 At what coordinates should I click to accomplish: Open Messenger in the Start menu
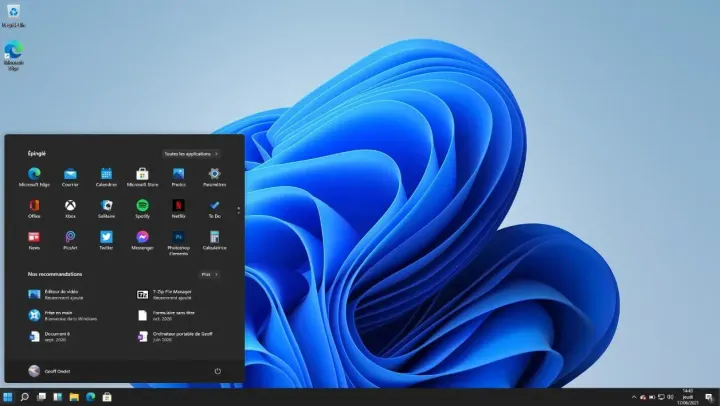pos(142,238)
